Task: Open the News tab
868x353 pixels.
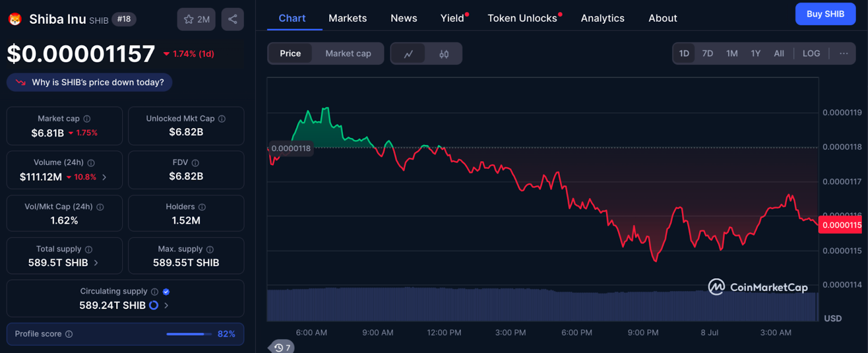Action: coord(404,18)
